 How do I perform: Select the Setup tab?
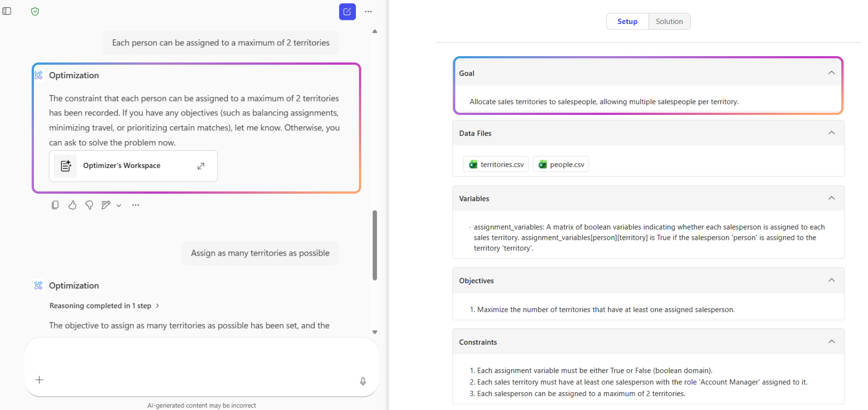coord(627,21)
